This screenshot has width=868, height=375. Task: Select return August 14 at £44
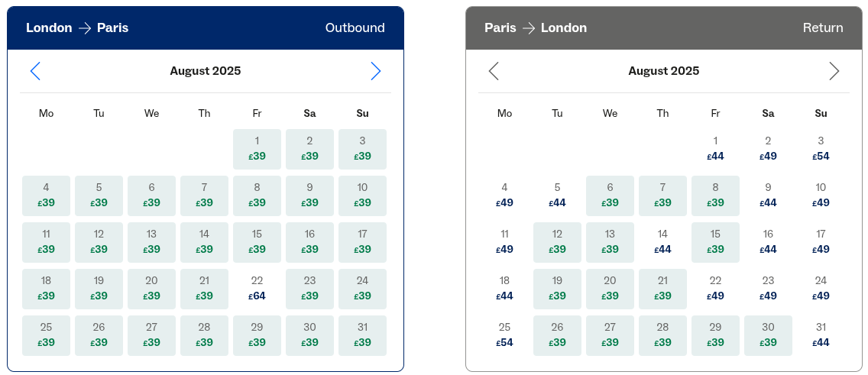point(662,242)
